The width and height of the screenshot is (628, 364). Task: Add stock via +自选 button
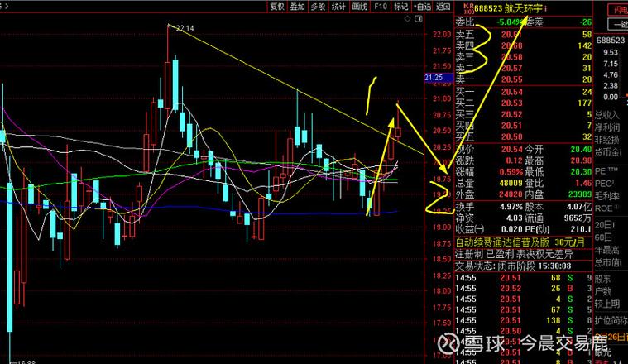point(422,6)
